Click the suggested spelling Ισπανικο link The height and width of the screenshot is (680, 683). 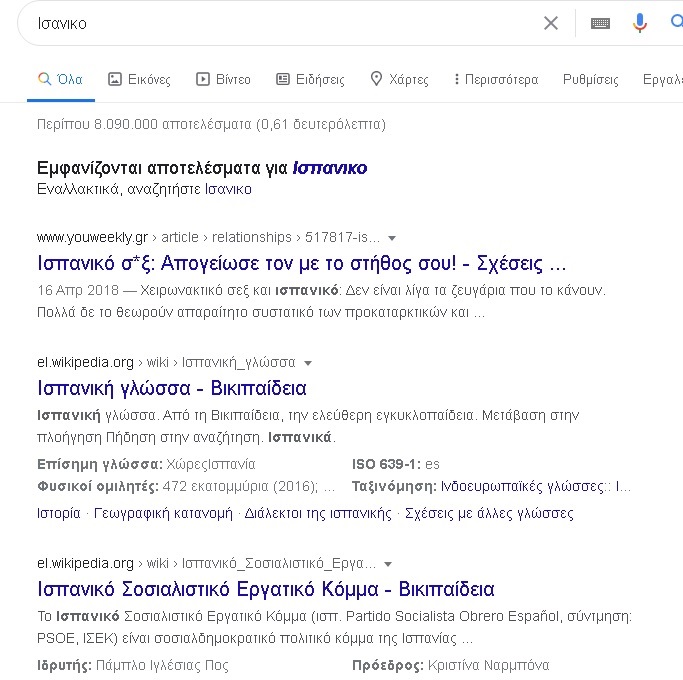pos(330,168)
